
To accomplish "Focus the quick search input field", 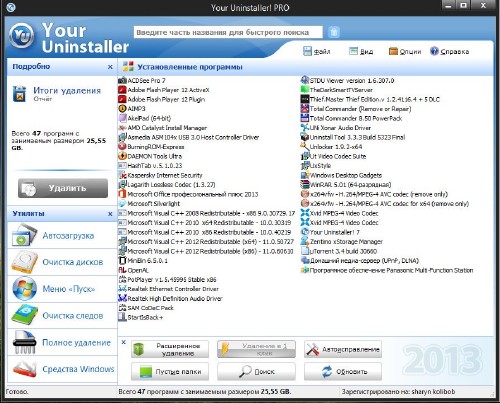I will [228, 32].
